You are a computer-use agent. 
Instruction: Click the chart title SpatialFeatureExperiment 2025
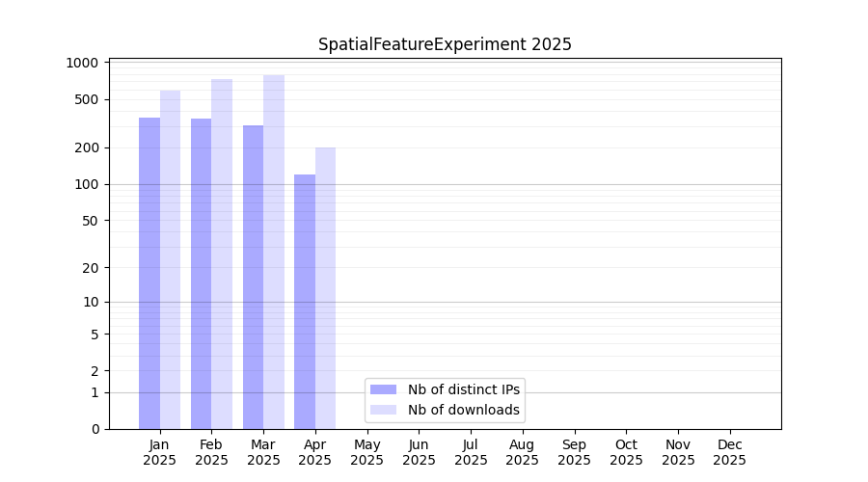(x=445, y=44)
